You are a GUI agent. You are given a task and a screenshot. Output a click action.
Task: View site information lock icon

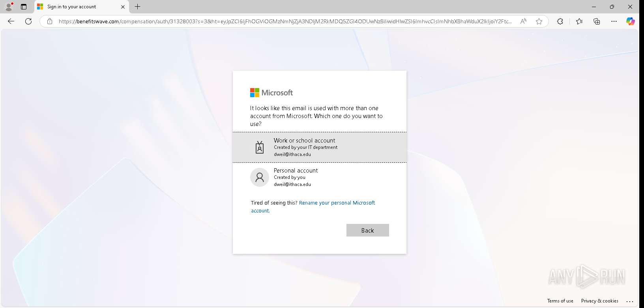click(x=50, y=21)
